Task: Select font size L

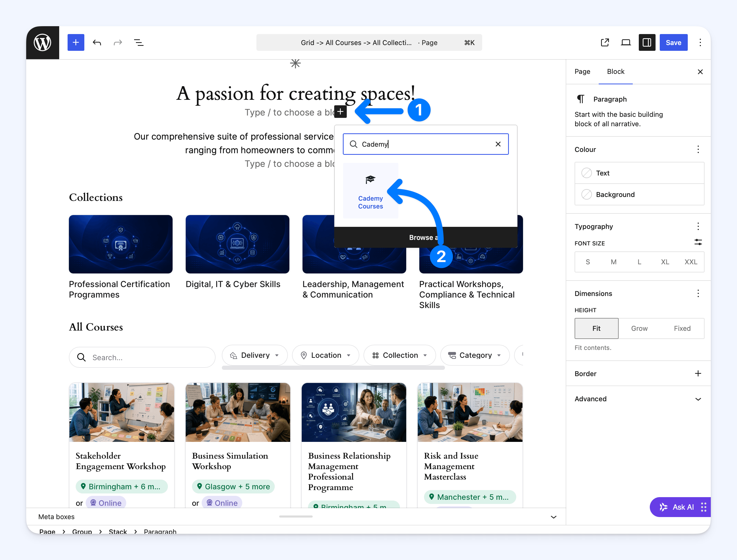Action: pyautogui.click(x=639, y=262)
